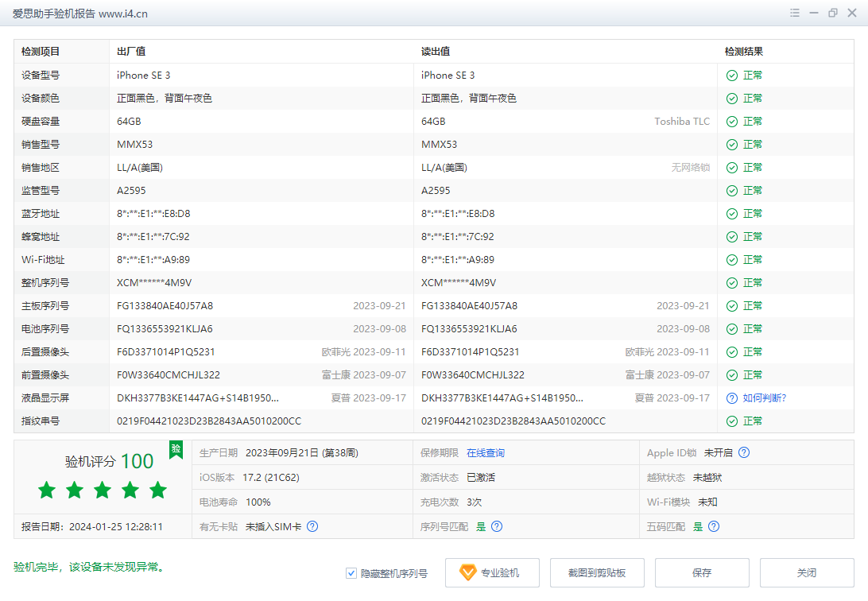Select the title 爱思助手验机报告 www.i4.cn

coord(79,14)
